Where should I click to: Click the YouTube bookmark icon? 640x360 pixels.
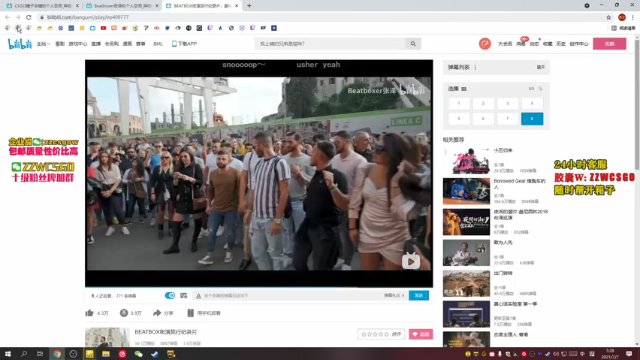pos(103,28)
